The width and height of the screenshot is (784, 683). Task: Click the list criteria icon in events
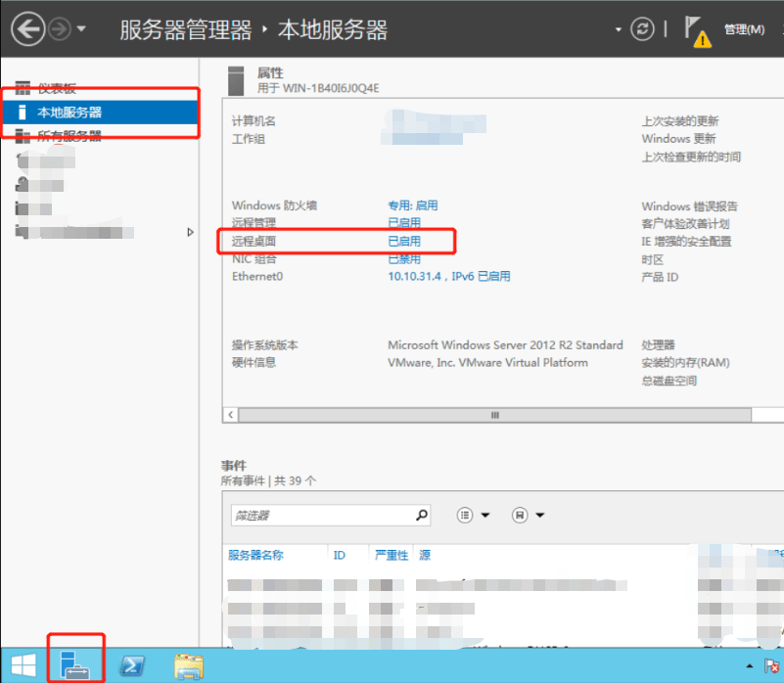pyautogui.click(x=465, y=515)
